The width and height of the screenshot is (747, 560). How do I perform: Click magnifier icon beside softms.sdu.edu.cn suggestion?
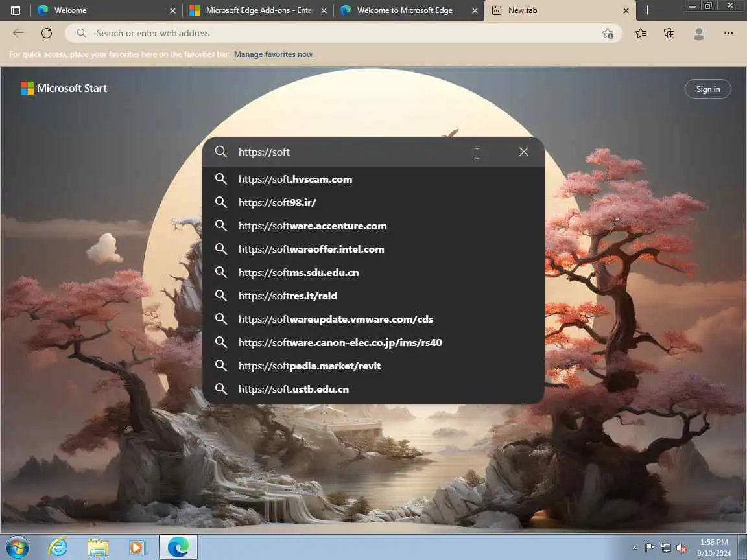(220, 272)
